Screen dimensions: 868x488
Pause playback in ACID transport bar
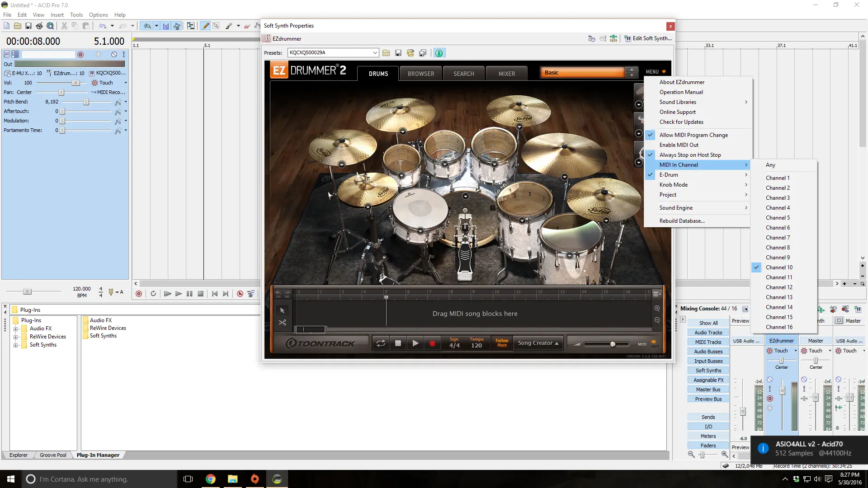click(x=189, y=294)
